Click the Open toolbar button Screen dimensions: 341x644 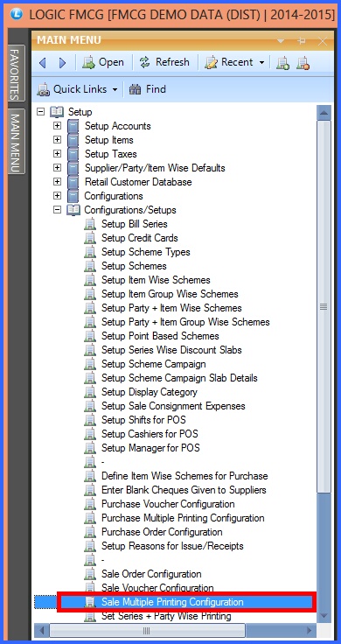tap(102, 62)
